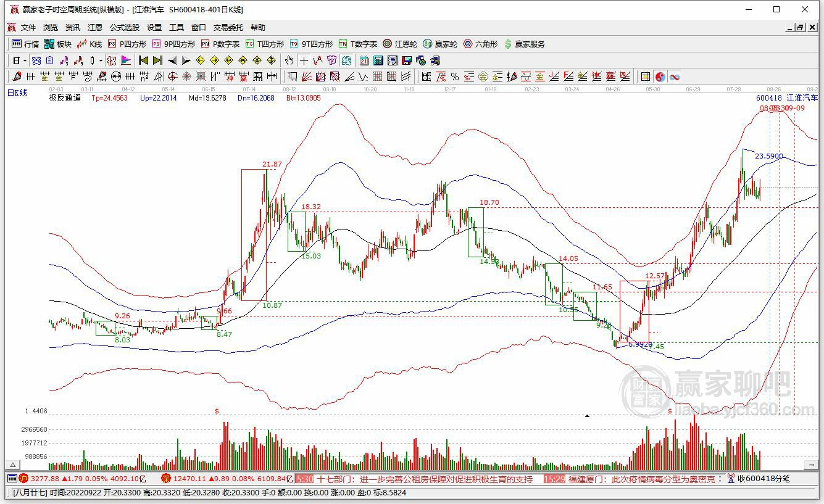824x504 pixels.
Task: Open the P四方形 tool
Action: coord(127,44)
